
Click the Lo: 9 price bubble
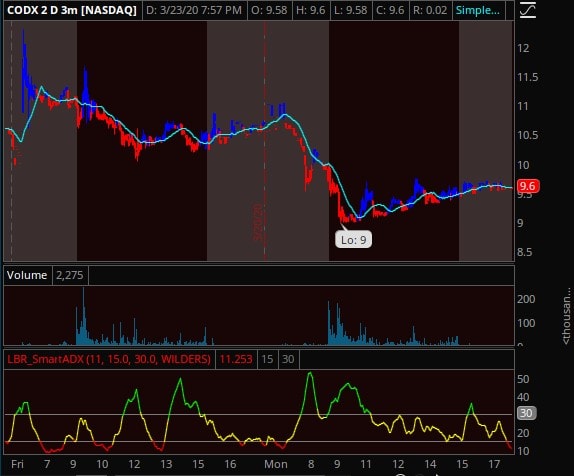click(x=353, y=239)
